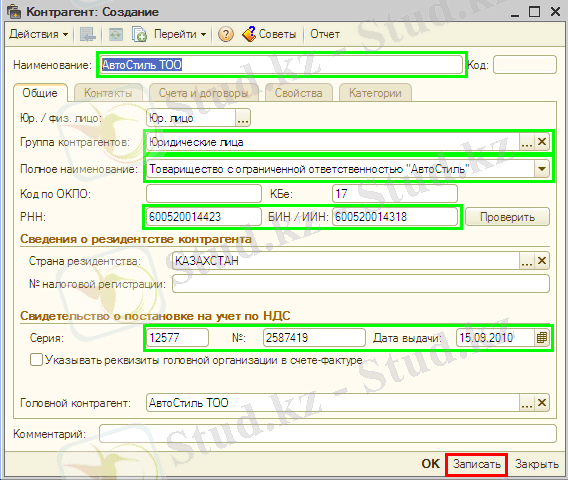Viewport: 568px width, 480px height.
Task: Click the Записать button
Action: point(477,464)
